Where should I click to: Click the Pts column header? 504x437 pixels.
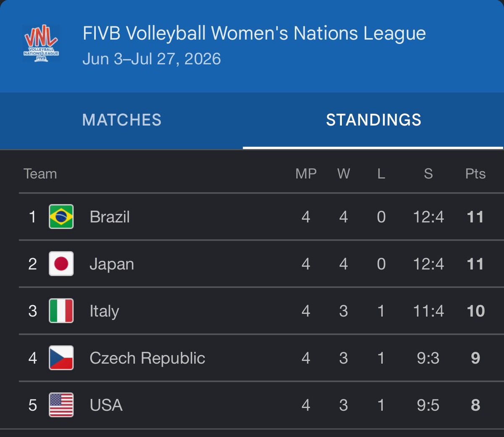(475, 174)
